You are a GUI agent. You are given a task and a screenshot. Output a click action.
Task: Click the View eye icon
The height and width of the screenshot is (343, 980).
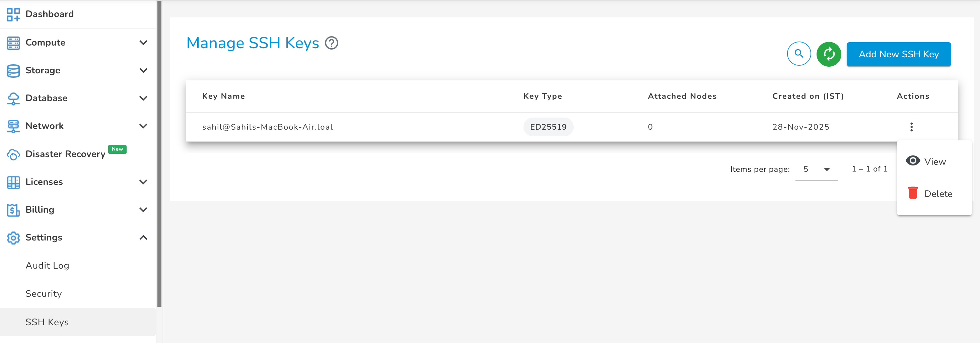point(913,161)
